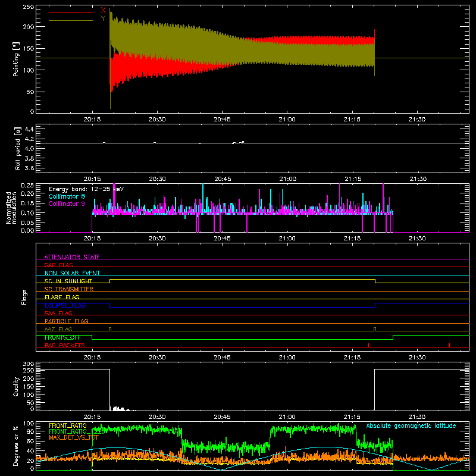
Task: Click the 300 tick on the Quality axis
Action: point(29,364)
